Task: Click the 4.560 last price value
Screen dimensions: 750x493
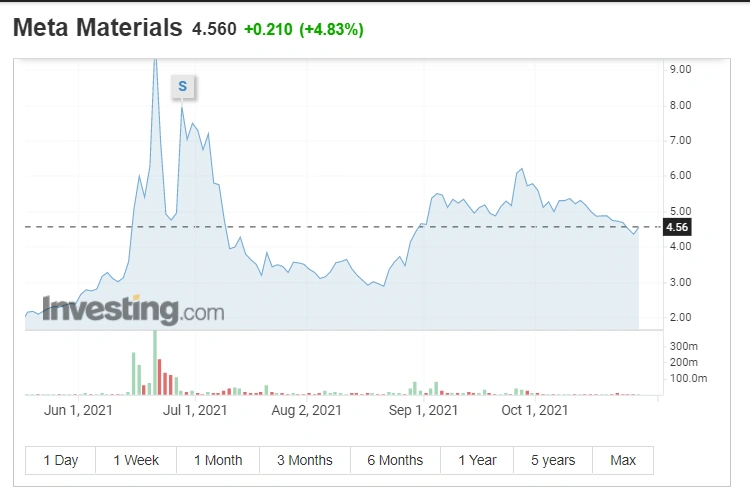Action: (x=214, y=29)
